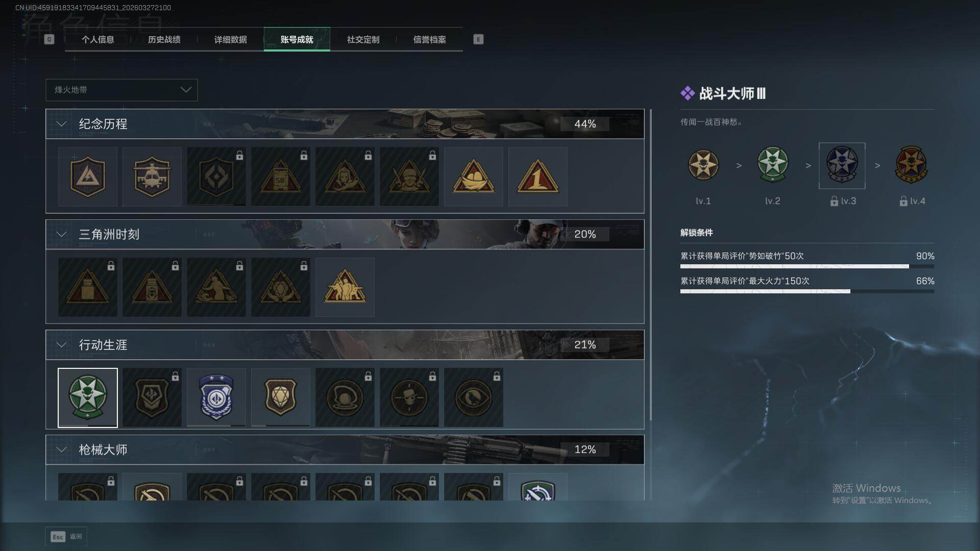The height and width of the screenshot is (551, 980).
Task: Collapse the 枪械大师 section
Action: 61,449
